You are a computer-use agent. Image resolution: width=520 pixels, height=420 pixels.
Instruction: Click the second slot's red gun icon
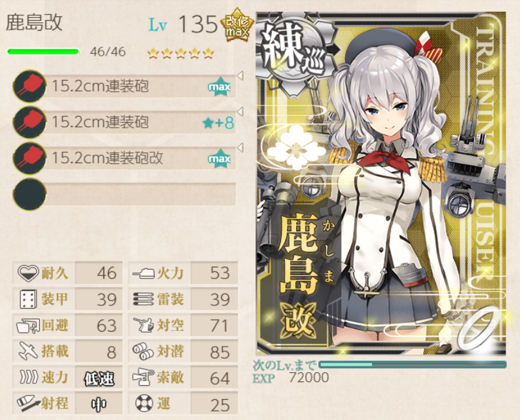point(29,122)
